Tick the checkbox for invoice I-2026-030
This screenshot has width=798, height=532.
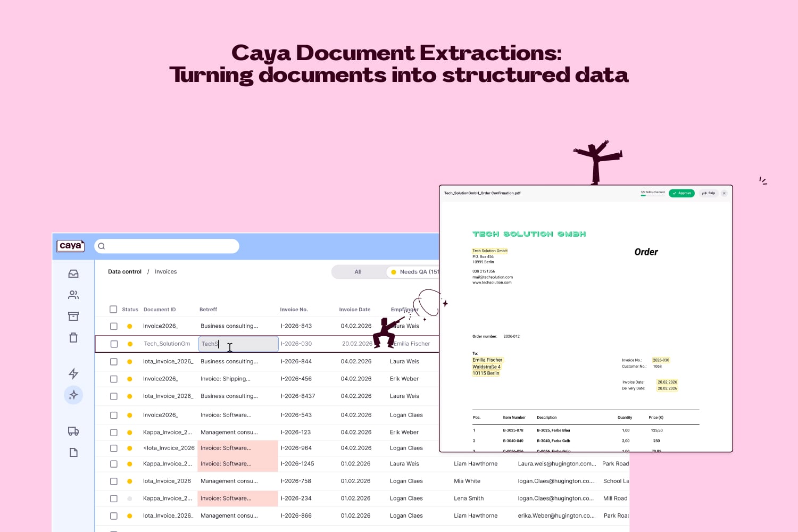114,344
